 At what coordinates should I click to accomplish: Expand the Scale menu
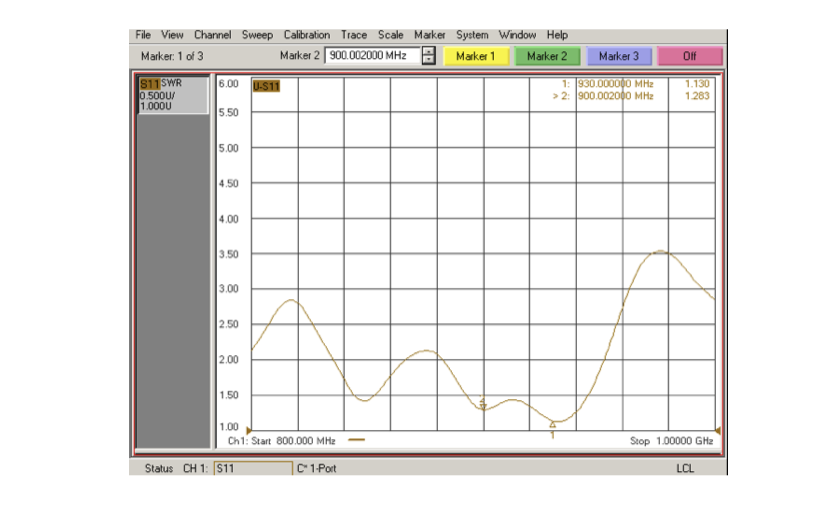coord(391,35)
